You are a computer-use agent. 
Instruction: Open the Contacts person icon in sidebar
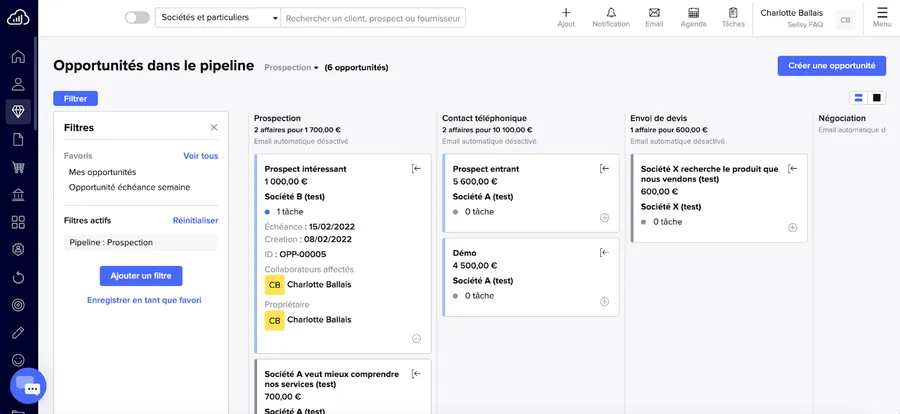18,84
